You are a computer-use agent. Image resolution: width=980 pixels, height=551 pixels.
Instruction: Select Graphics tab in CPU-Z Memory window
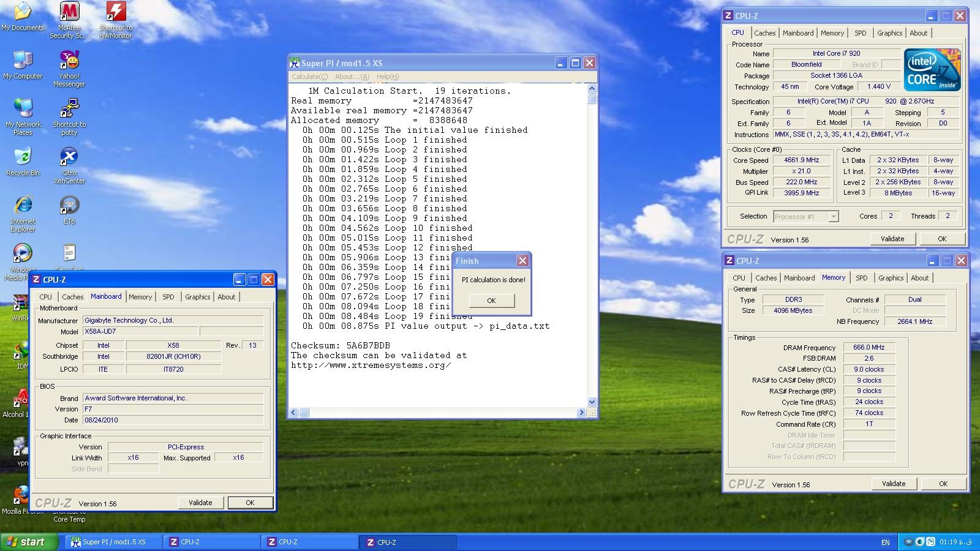coord(891,278)
